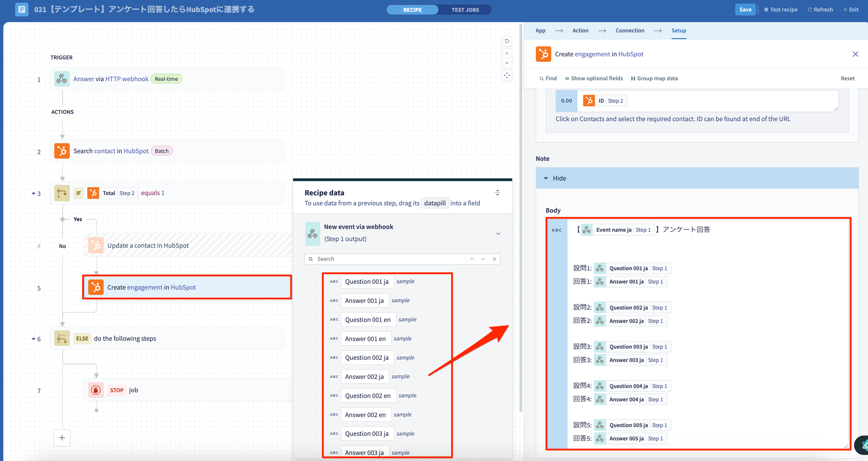The width and height of the screenshot is (868, 461).
Task: Click the 0.00 number type badge on ID field
Action: [x=566, y=101]
